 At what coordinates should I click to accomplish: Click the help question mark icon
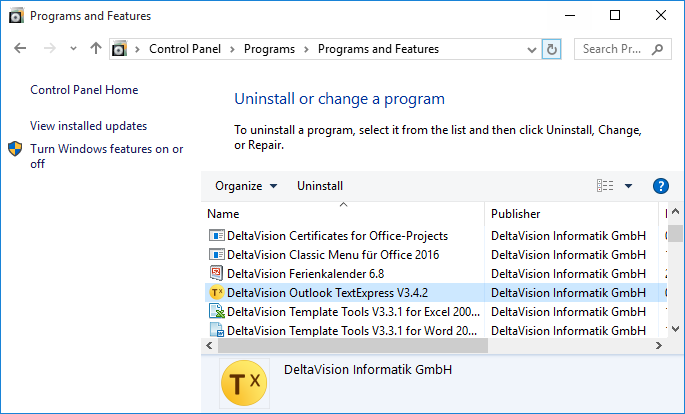[660, 186]
